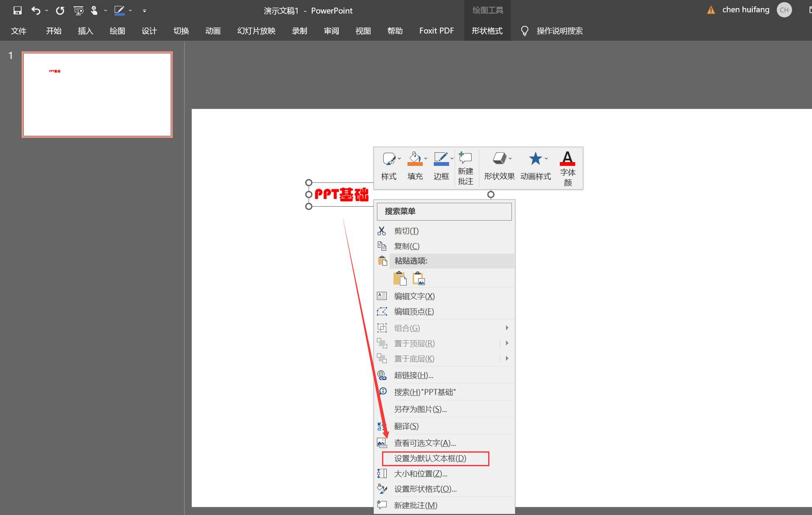Choose 复制(C) from context menu

coord(444,246)
